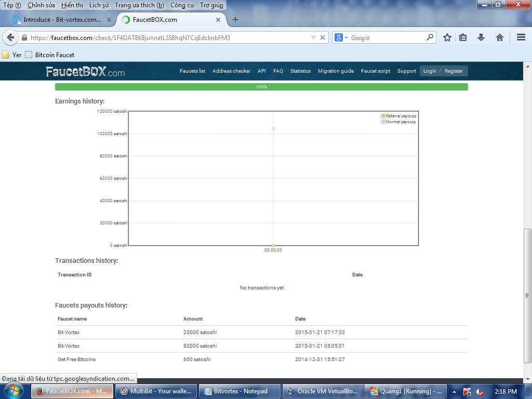Viewport: 532px width, 399px height.
Task: Switch to MultiBit wallet taskbar item
Action: click(x=157, y=391)
